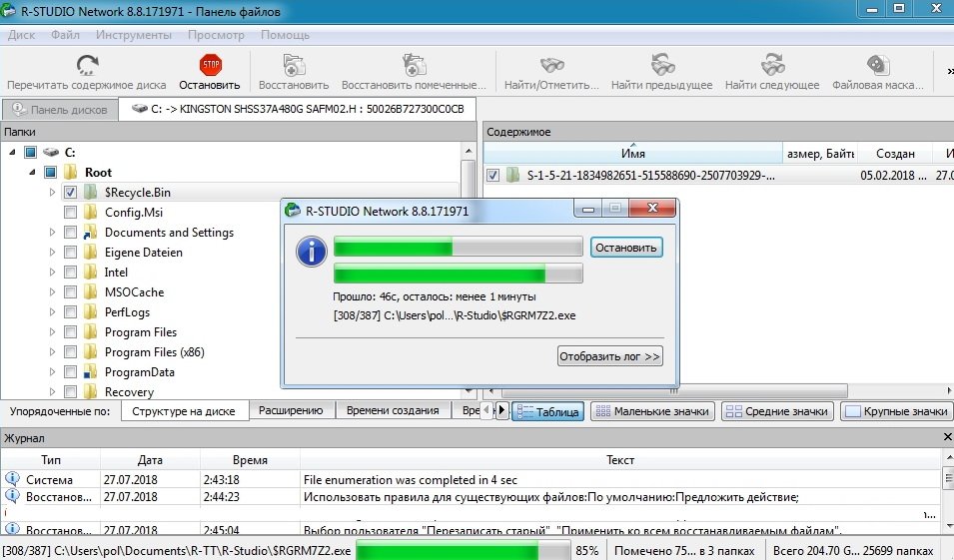This screenshot has width=954, height=560.
Task: Click the PerfLogs folder icon
Action: pyautogui.click(x=91, y=311)
